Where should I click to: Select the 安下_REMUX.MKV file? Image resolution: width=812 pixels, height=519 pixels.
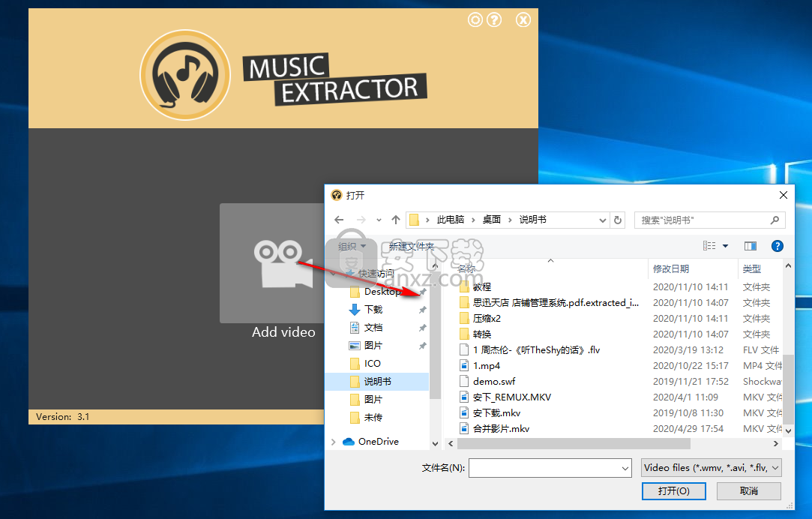pyautogui.click(x=511, y=397)
